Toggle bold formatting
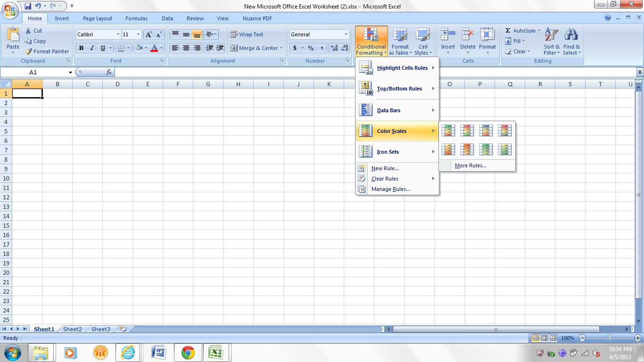This screenshot has height=362, width=644. 81,48
